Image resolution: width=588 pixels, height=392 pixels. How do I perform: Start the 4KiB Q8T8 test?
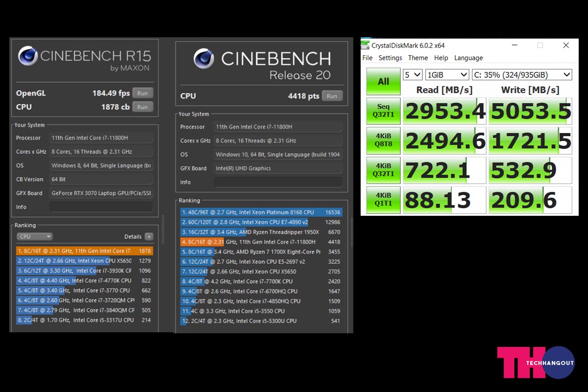[x=383, y=140]
